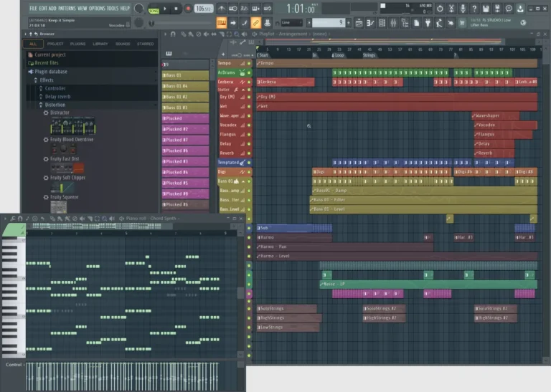The height and width of the screenshot is (392, 551).
Task: Click the microphone icon in top toolbar
Action: coord(463,9)
